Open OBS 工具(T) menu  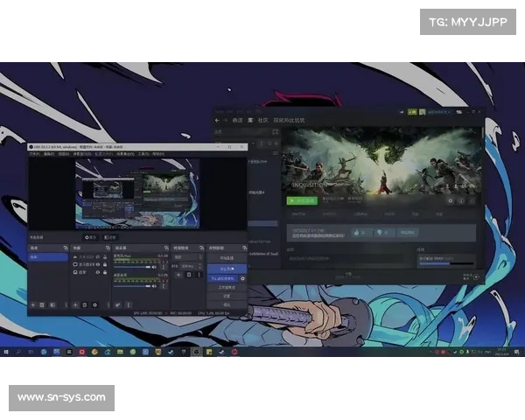[x=143, y=154]
